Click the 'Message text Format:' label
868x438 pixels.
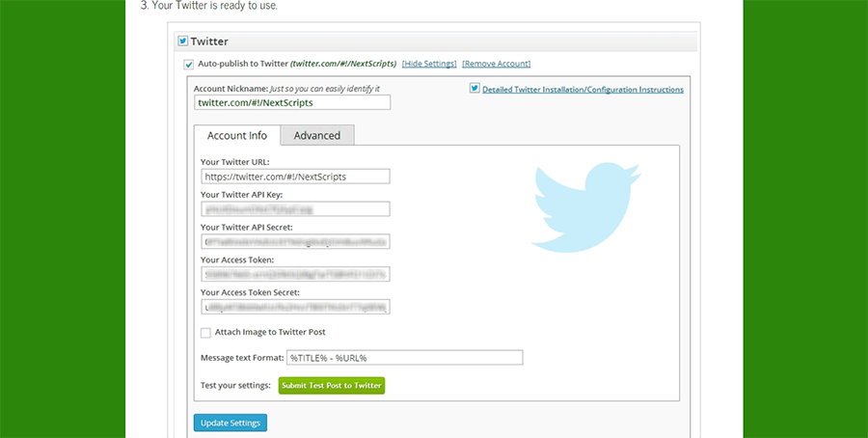click(242, 358)
